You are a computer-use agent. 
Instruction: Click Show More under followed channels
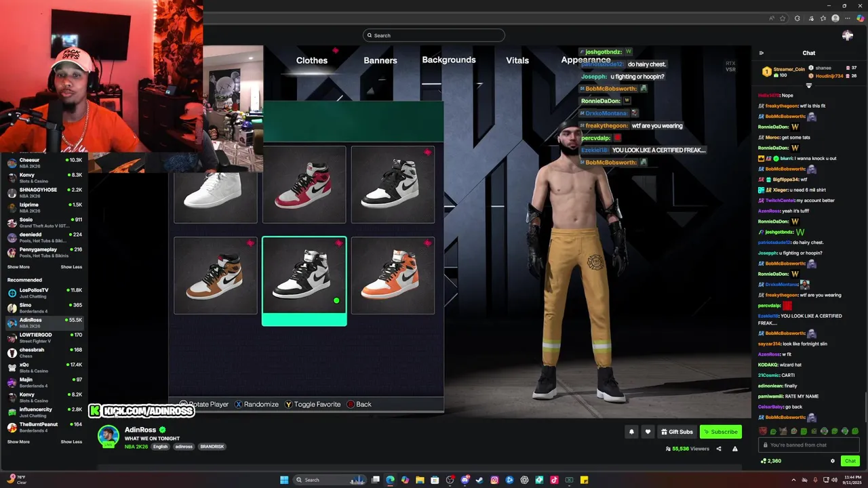[x=18, y=267]
